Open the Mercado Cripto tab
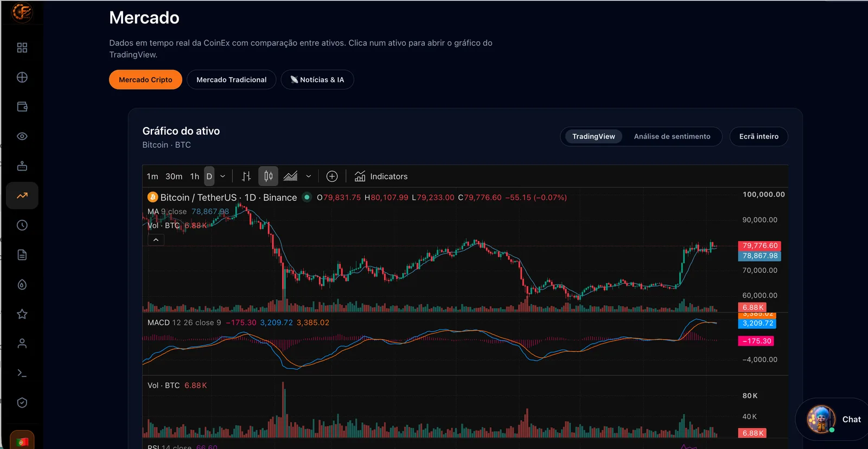Screen dimensions: 868x449 click(x=145, y=80)
